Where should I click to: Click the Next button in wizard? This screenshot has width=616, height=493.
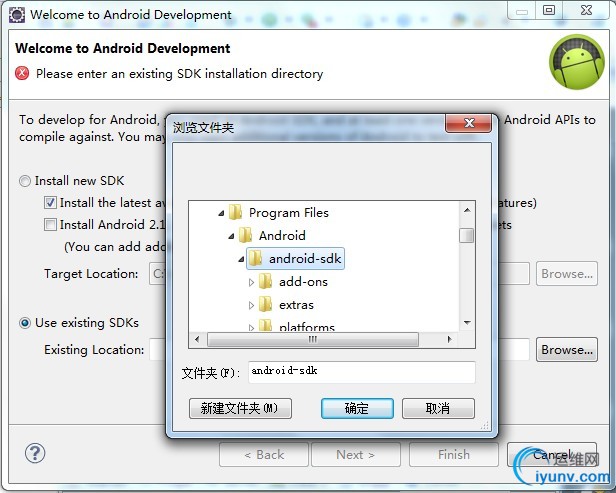(356, 455)
